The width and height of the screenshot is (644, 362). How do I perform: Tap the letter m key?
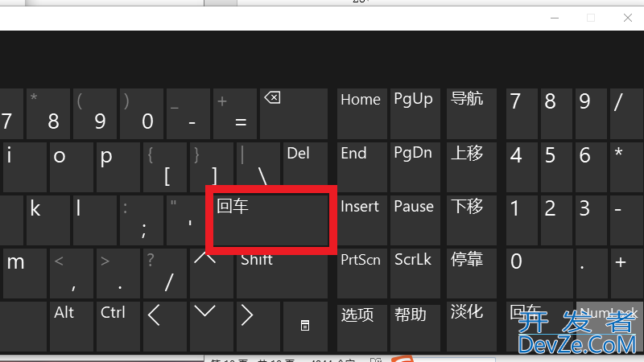coord(25,273)
